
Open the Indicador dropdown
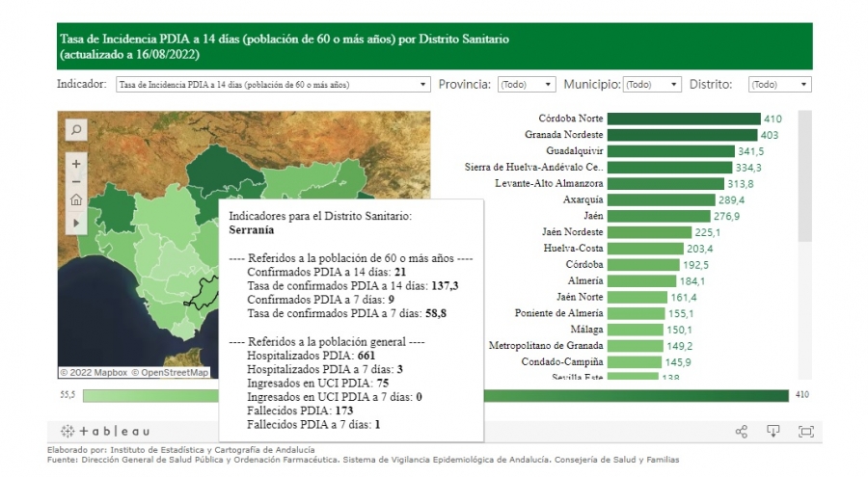273,85
